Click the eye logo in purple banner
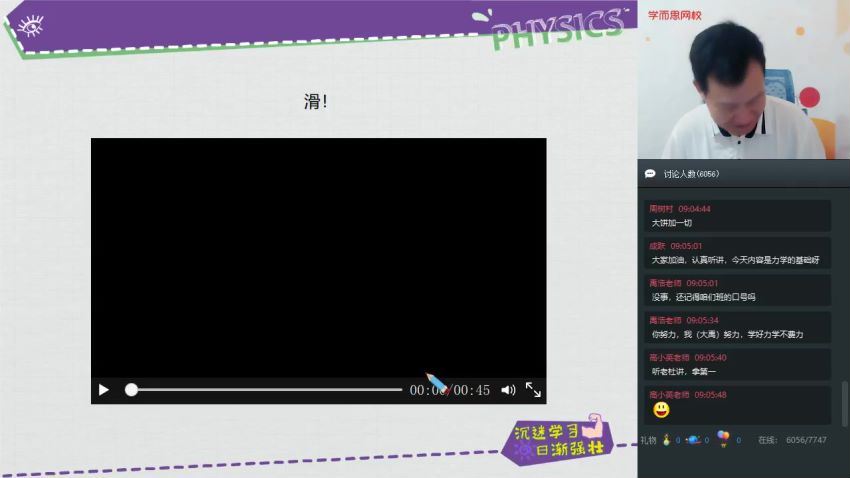The width and height of the screenshot is (850, 478). tap(30, 26)
